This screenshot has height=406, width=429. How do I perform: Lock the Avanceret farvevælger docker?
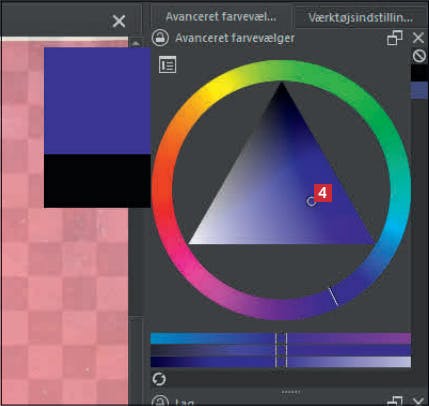160,38
